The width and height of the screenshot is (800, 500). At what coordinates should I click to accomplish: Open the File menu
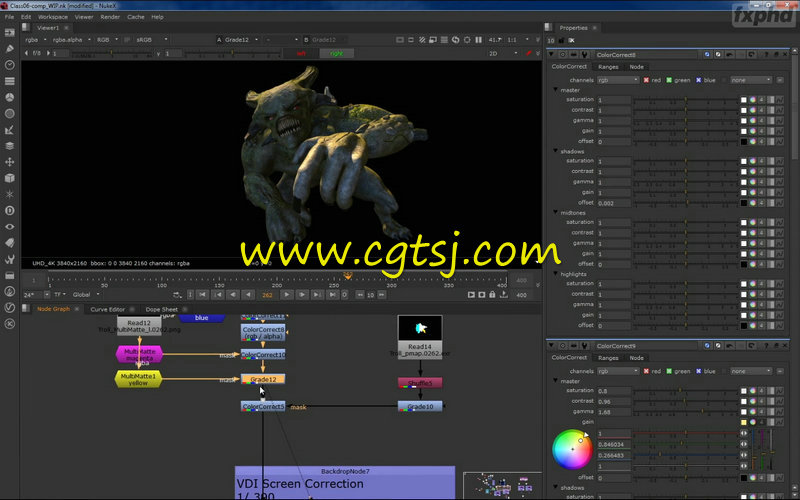tap(9, 17)
